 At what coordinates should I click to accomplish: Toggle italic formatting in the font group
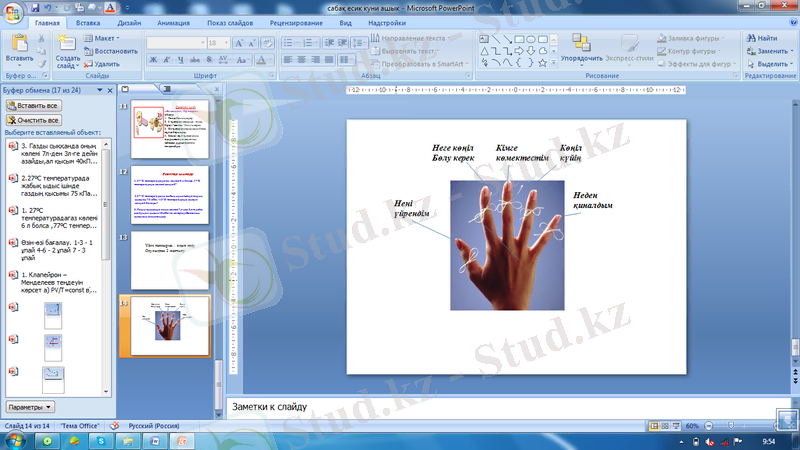[167, 60]
